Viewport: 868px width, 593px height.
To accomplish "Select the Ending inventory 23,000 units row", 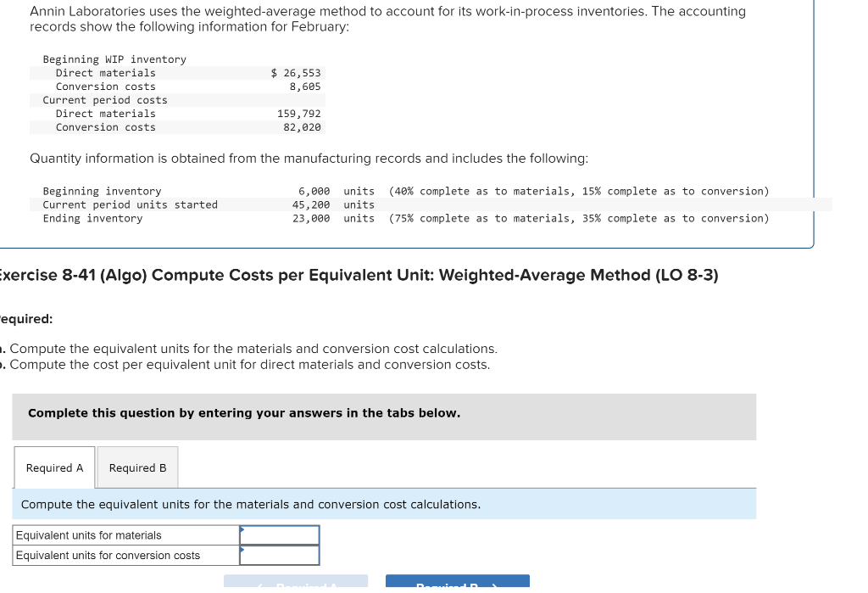I will click(x=254, y=218).
